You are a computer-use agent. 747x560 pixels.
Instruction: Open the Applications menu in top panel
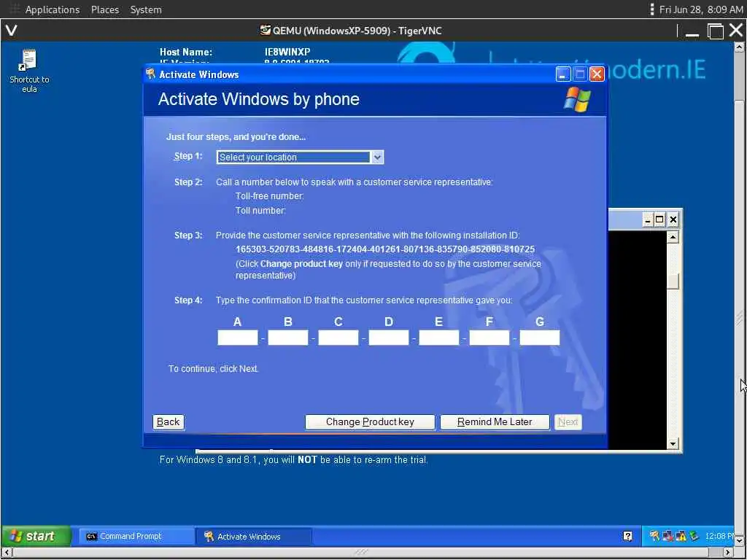click(x=53, y=9)
